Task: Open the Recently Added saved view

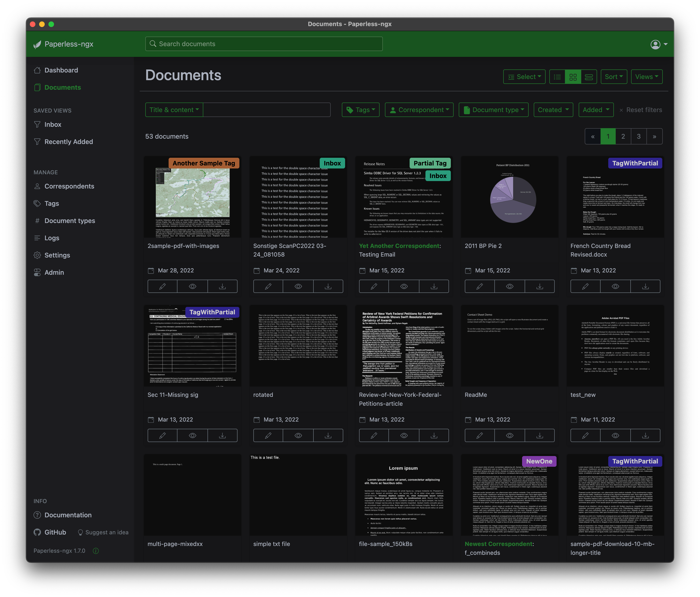Action: point(69,142)
